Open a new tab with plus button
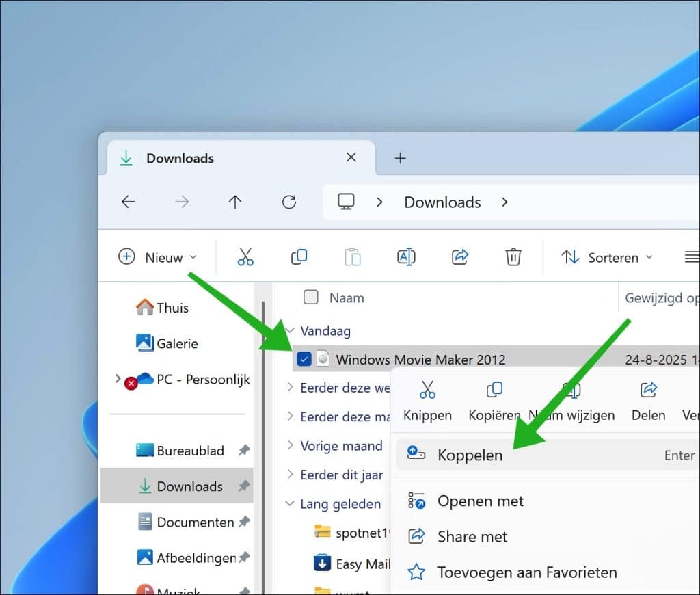Image resolution: width=700 pixels, height=595 pixels. click(x=401, y=158)
